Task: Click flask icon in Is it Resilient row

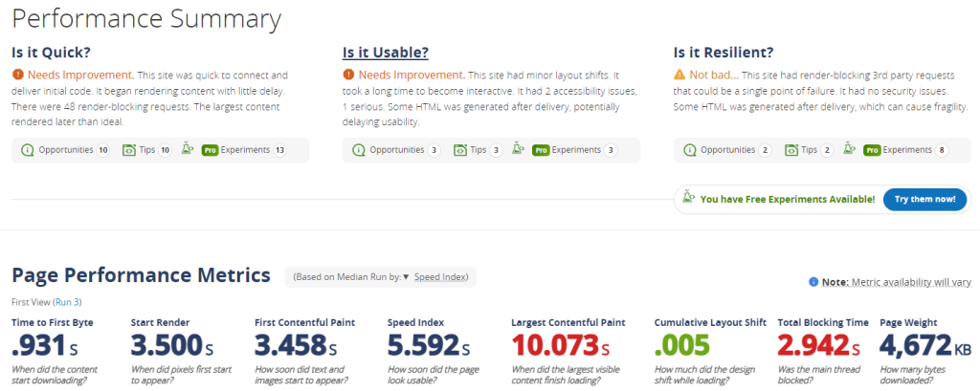Action: pyautogui.click(x=848, y=149)
